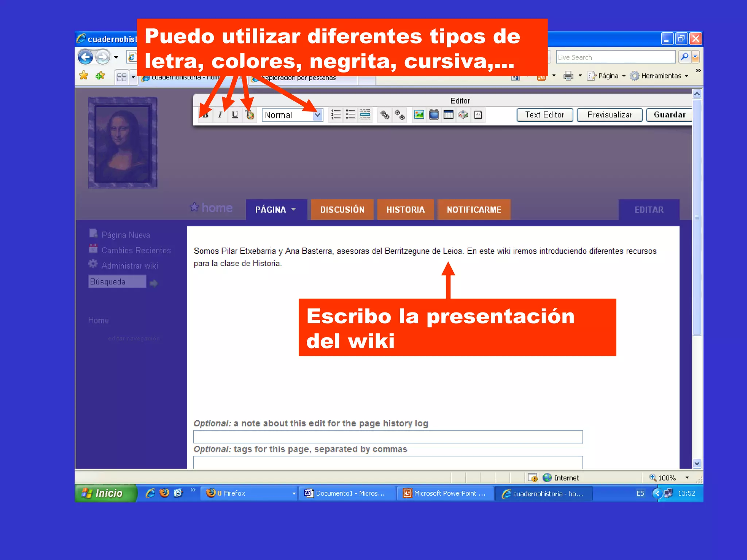Remove the hyperlink
Screen dimensions: 747x560
[x=400, y=115]
